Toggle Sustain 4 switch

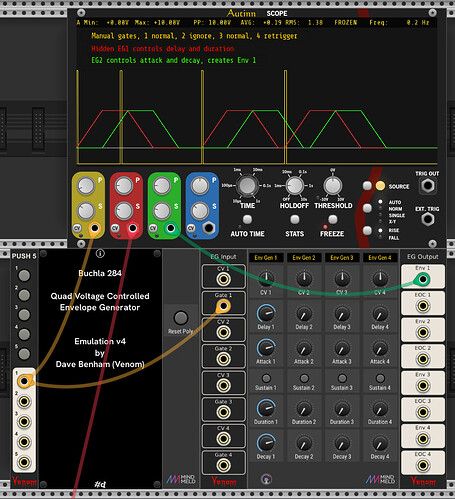click(x=380, y=378)
